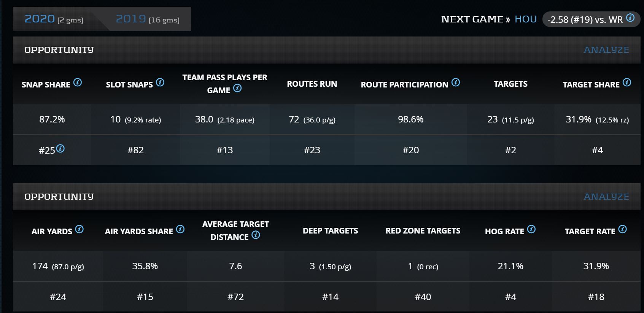Click the Air Yards info icon
Screen dimensions: 644x313
[x=80, y=229]
